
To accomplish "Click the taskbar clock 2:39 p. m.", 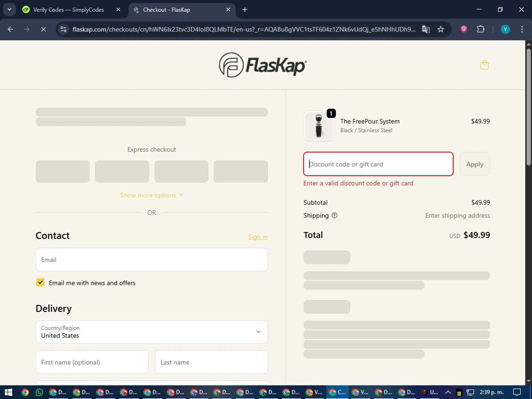I will (492, 392).
